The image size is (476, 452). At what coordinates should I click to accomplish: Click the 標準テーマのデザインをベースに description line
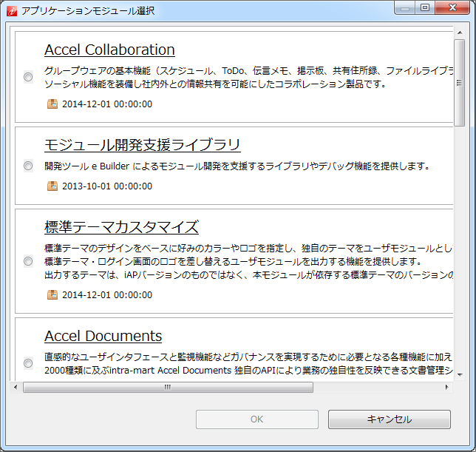tap(248, 248)
